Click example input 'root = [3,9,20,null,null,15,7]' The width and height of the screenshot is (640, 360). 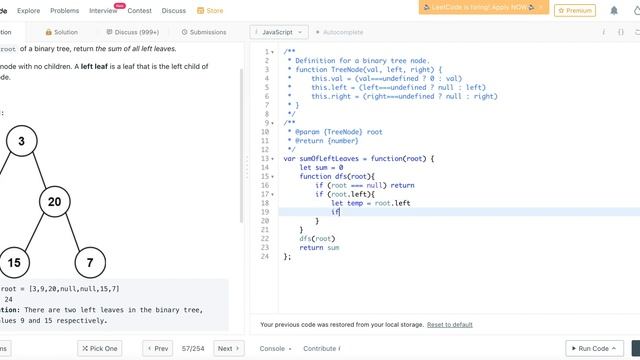point(60,289)
